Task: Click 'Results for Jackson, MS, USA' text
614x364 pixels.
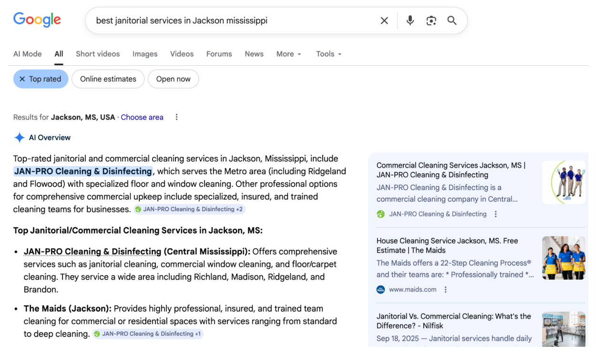Action: (x=64, y=117)
